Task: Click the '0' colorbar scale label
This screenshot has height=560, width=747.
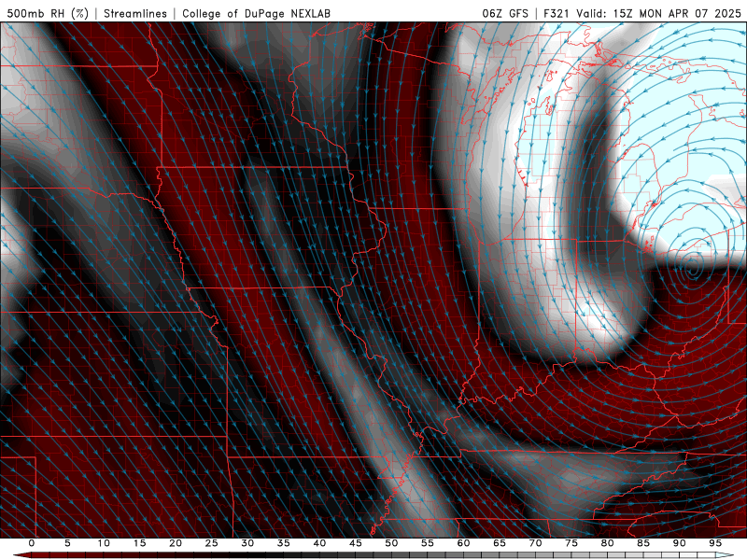Action: point(32,543)
